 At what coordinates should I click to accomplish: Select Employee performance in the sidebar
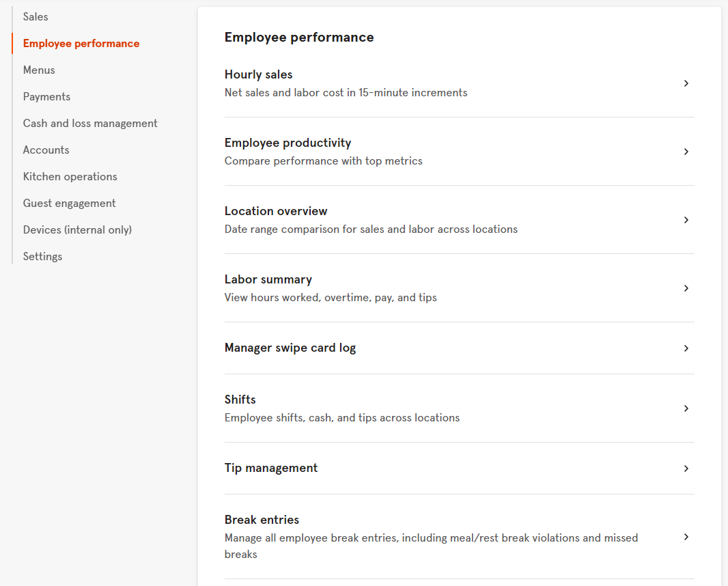(x=81, y=43)
